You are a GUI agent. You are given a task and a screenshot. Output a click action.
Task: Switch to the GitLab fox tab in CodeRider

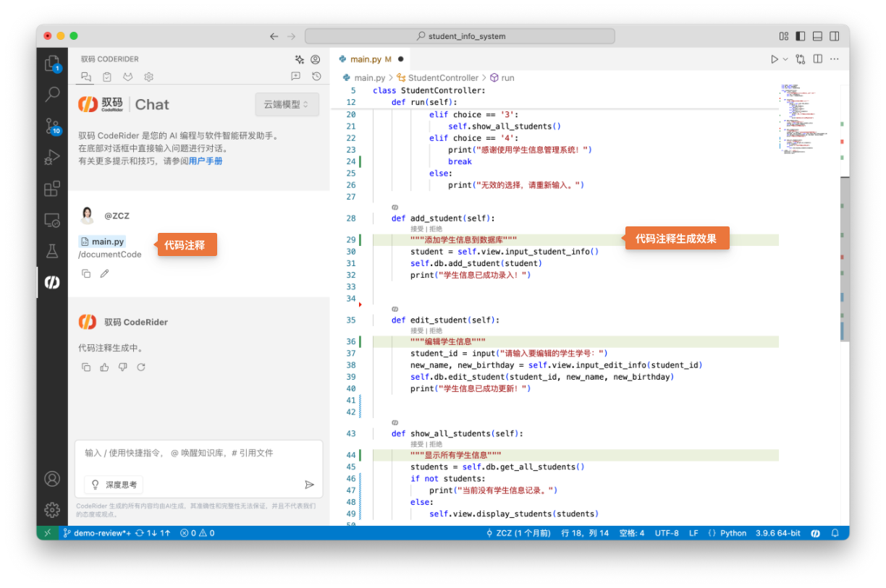click(127, 76)
